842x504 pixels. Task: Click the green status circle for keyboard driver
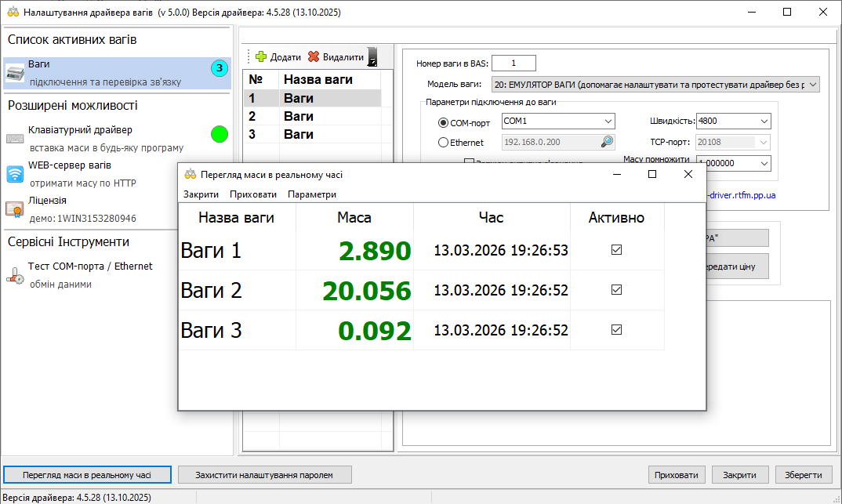220,134
